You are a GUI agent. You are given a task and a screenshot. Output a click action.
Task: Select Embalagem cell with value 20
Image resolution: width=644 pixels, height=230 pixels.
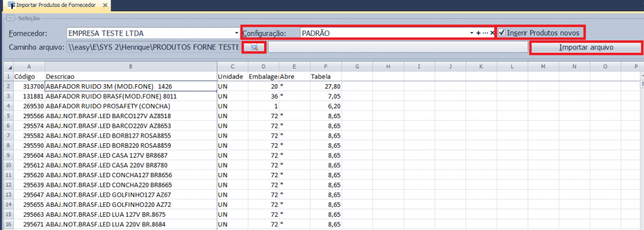(x=264, y=86)
